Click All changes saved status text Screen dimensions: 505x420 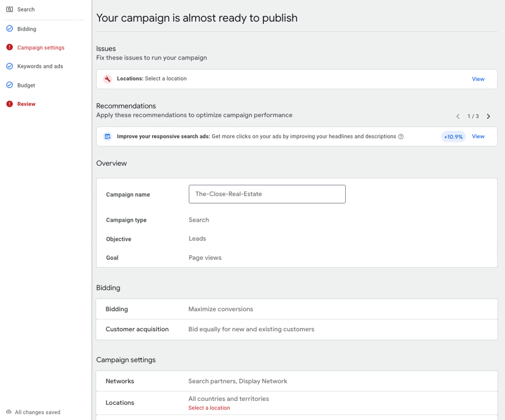(x=37, y=412)
